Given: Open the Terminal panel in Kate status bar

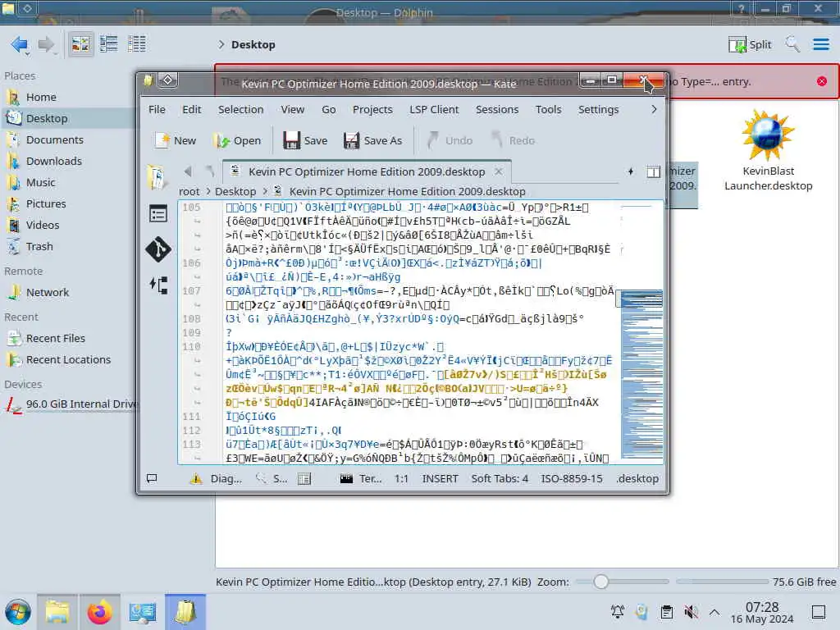Looking at the screenshot, I should (x=361, y=478).
